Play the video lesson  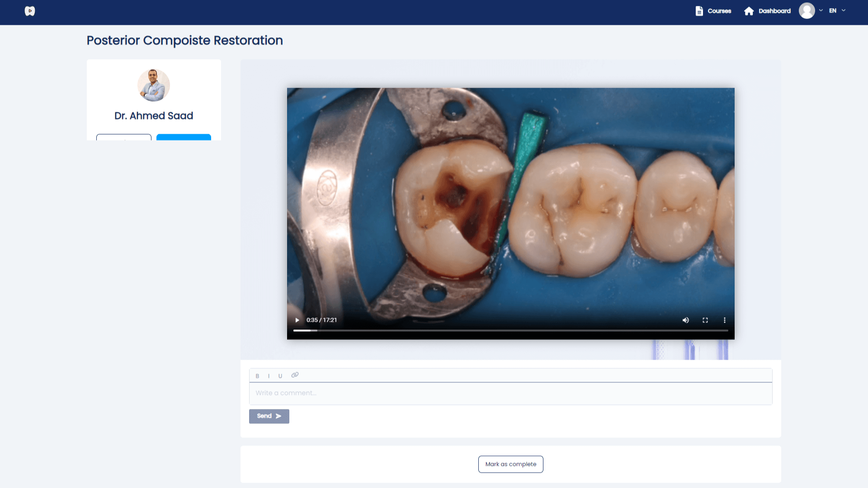(297, 320)
